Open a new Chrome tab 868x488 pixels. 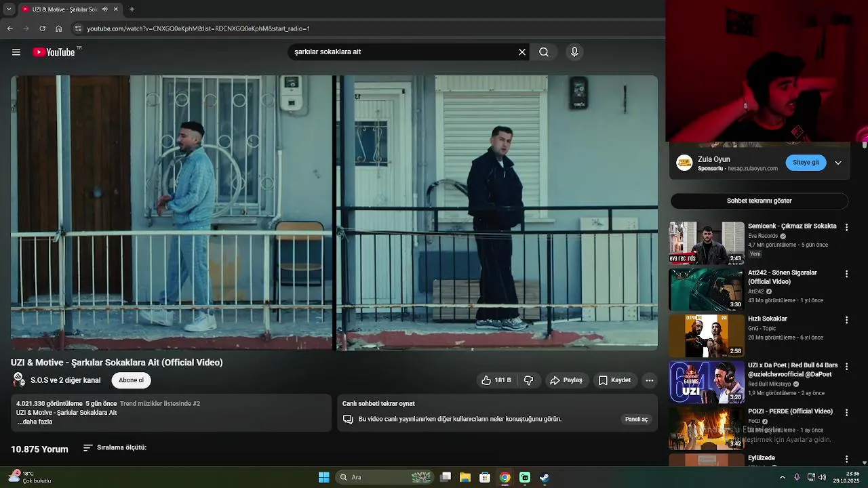(x=132, y=9)
